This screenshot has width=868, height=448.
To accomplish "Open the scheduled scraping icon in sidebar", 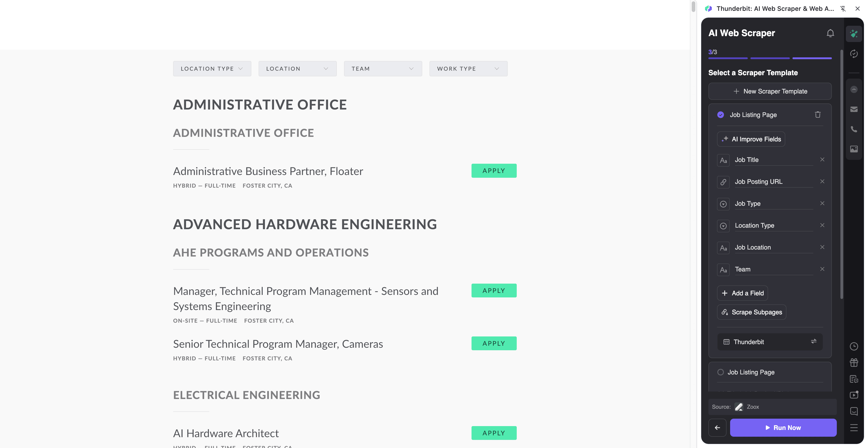I will [x=854, y=54].
